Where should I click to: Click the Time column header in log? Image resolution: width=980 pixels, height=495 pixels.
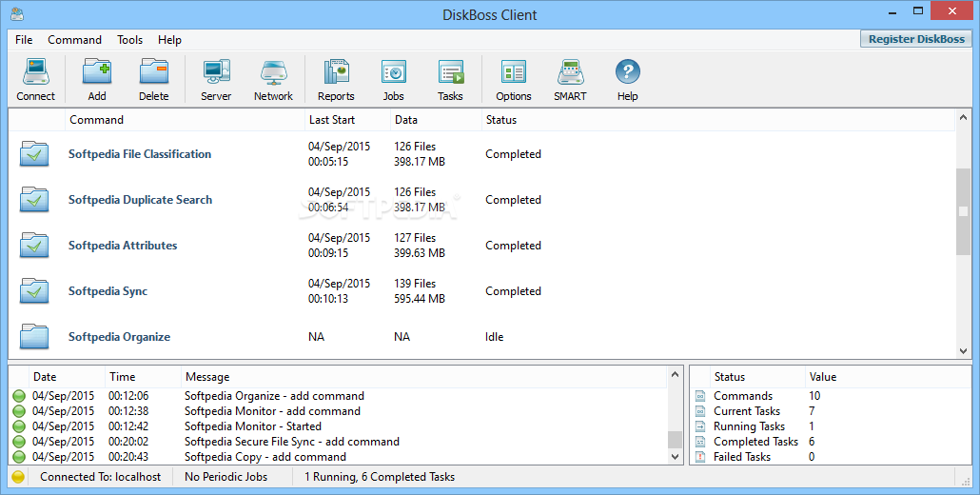click(143, 377)
